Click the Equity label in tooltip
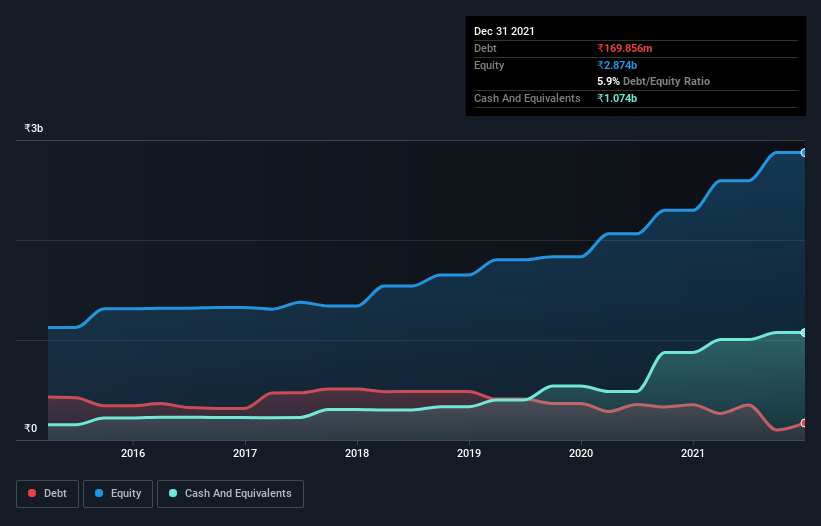Viewport: 821px width, 526px height. [489, 65]
